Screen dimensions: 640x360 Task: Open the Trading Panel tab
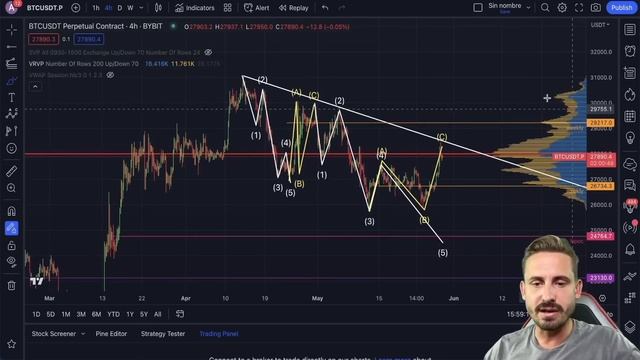click(x=219, y=334)
